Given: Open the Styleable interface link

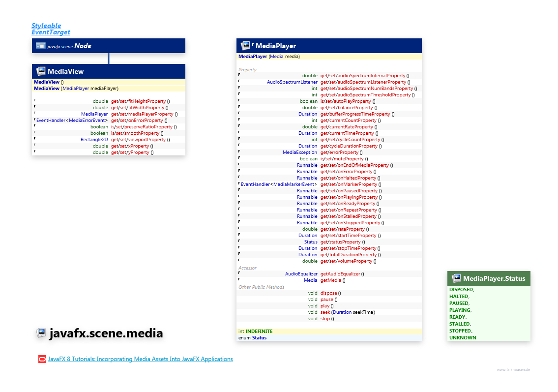Looking at the screenshot, I should [46, 26].
